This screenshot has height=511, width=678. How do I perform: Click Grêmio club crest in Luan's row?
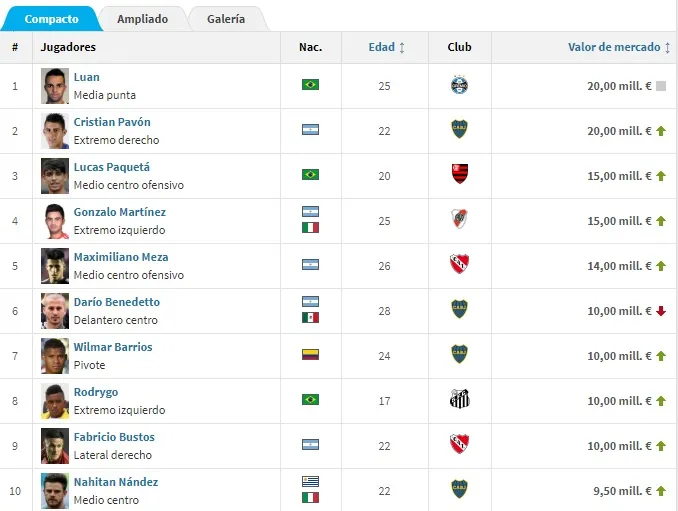pyautogui.click(x=459, y=86)
